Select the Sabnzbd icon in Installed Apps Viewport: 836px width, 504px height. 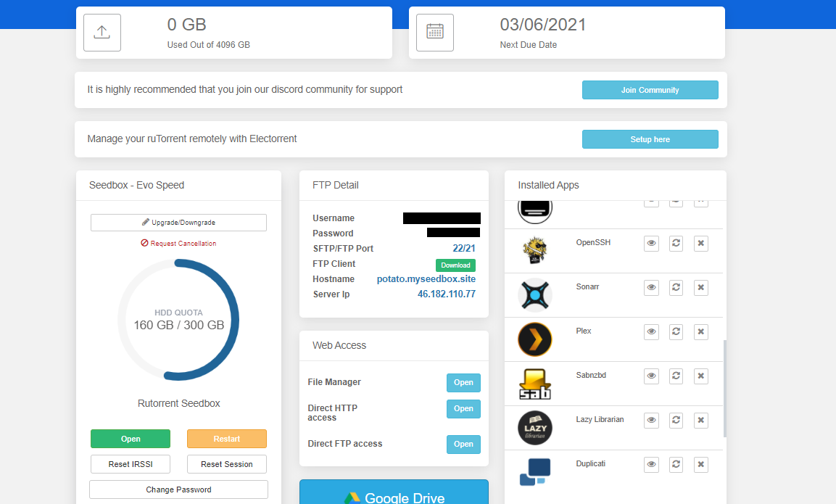pos(534,383)
